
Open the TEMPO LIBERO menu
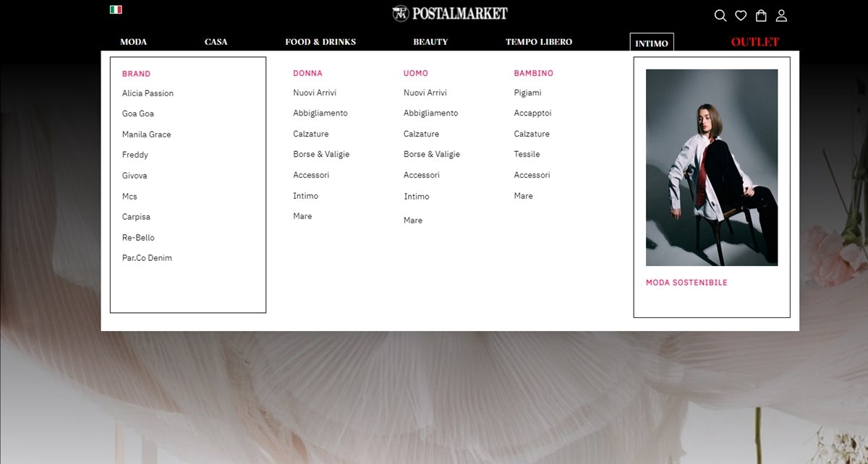click(539, 42)
